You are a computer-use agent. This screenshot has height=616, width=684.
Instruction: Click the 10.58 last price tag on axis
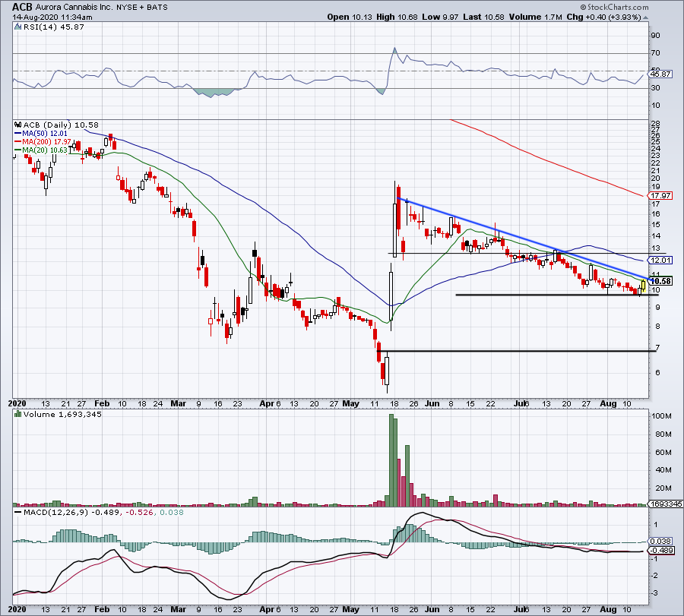660,281
